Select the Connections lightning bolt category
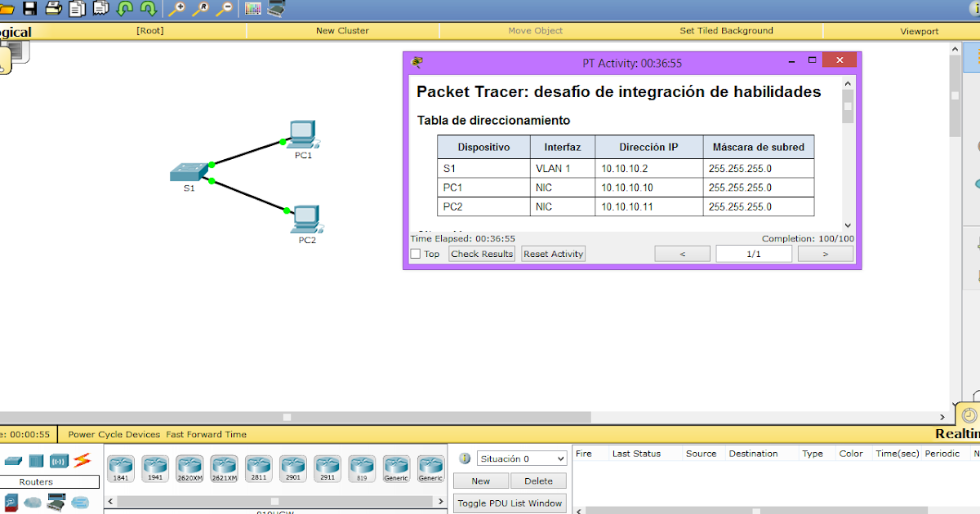Screen dimensions: 980x514 82,460
